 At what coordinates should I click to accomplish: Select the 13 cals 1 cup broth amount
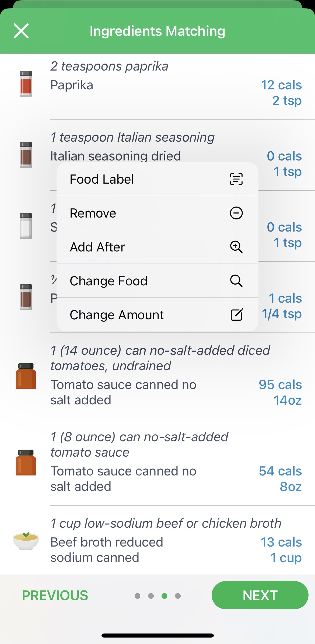(x=281, y=550)
